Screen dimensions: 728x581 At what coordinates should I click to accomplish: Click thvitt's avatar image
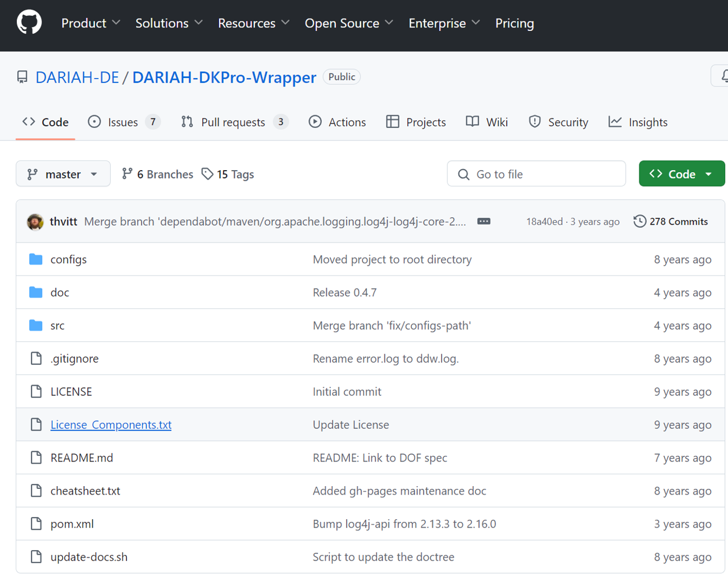coord(35,222)
